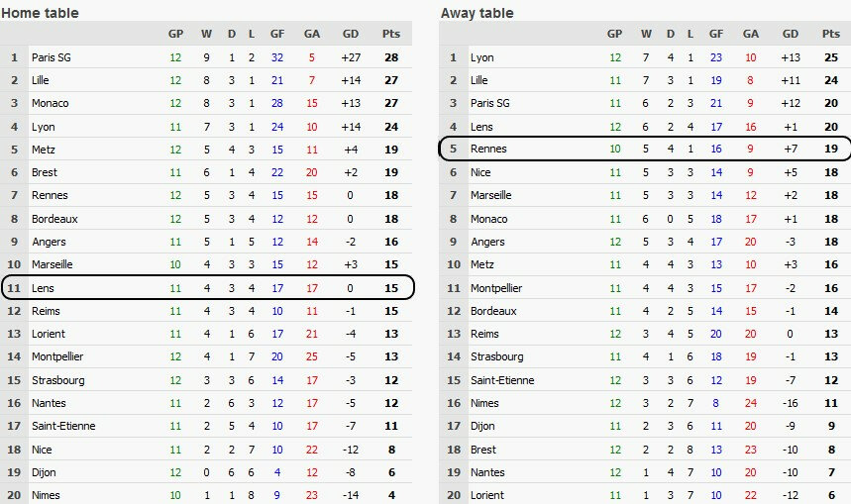Click GP column header in Home table

(x=175, y=34)
